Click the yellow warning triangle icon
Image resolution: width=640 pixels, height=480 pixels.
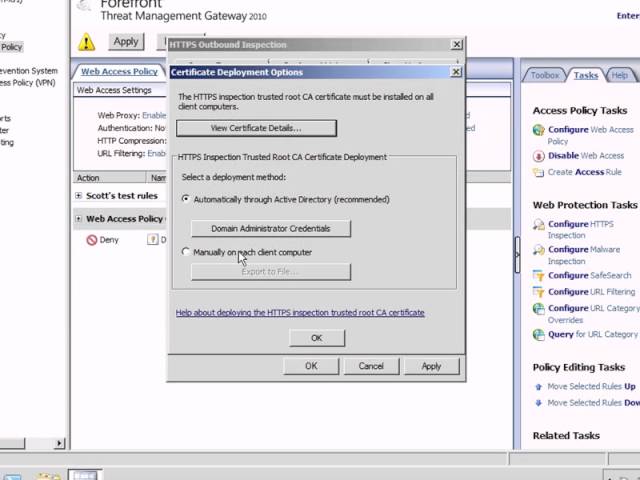point(87,42)
